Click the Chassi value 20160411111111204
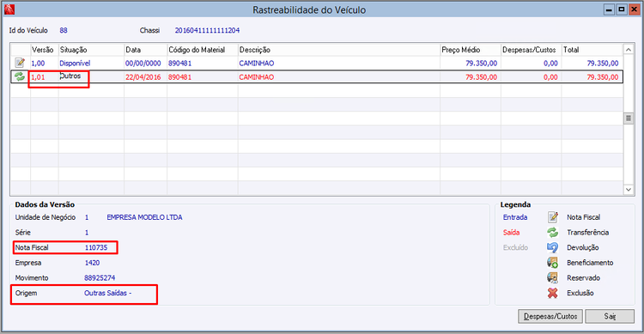This screenshot has width=644, height=334. click(x=207, y=30)
